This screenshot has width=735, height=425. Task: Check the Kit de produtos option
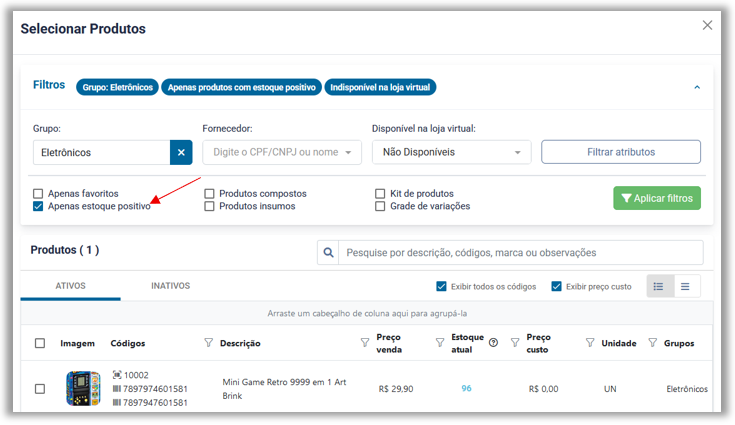point(380,193)
